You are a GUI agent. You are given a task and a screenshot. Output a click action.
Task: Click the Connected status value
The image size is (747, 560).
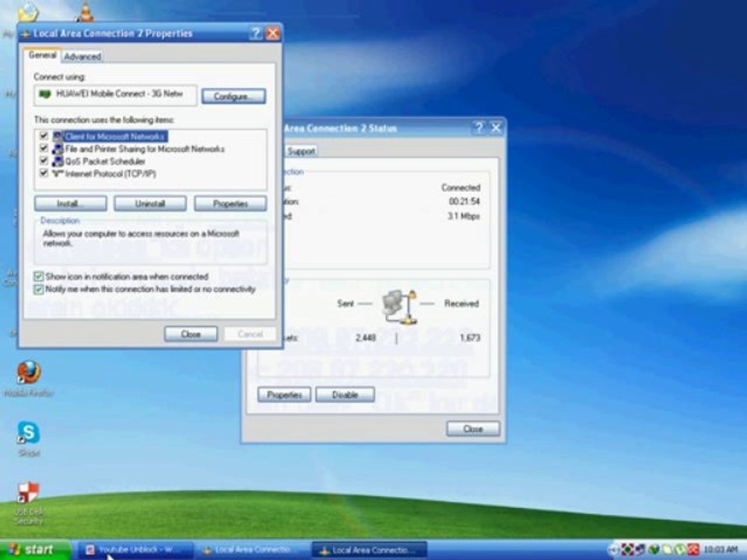coord(461,187)
